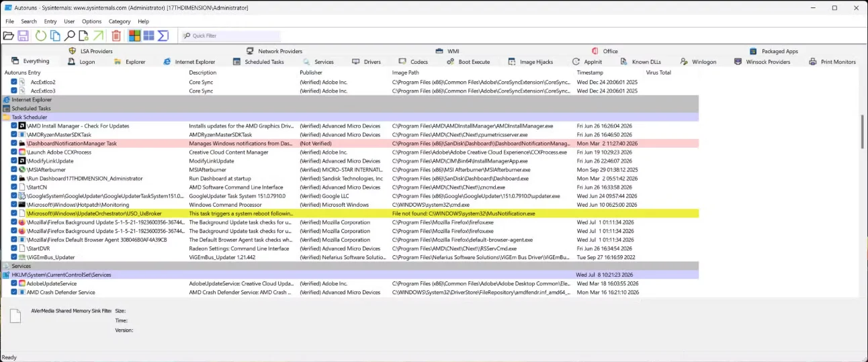Screen dimensions: 868x362
Task: Click the Adobe icon next to Launch Adobe CCXProcess
Action: 22,152
